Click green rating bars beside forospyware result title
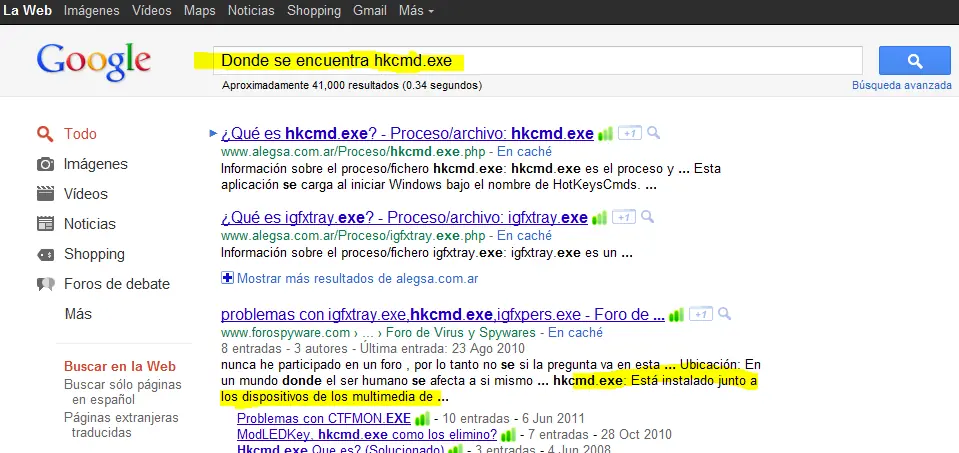The image size is (959, 453). coord(675,315)
